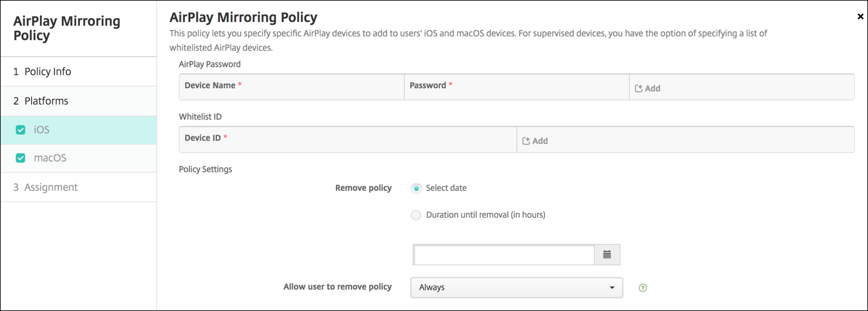This screenshot has height=311, width=868.
Task: Toggle the macOS platform checkbox
Action: pyautogui.click(x=20, y=158)
